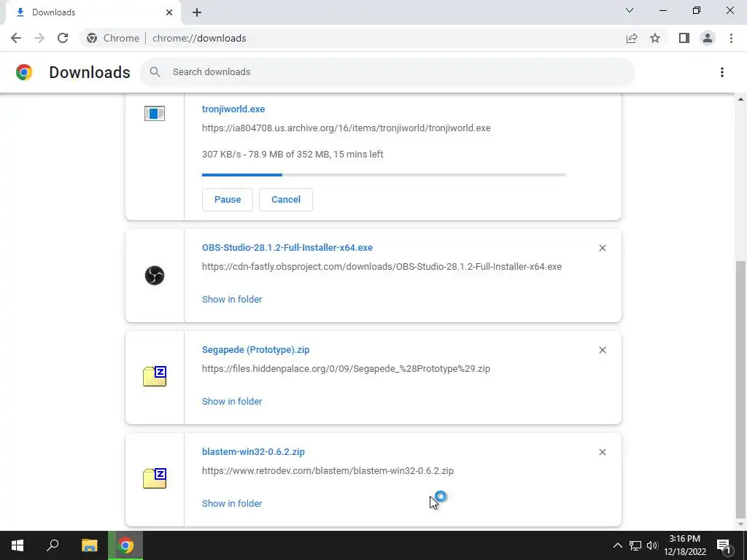This screenshot has height=560, width=747.
Task: Click the Segapede zip file icon
Action: tap(155, 376)
